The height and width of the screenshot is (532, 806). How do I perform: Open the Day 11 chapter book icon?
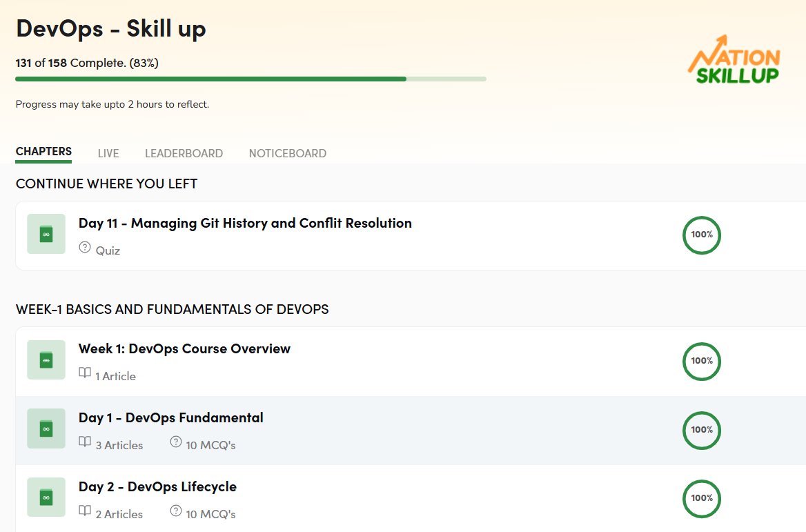[x=46, y=234]
